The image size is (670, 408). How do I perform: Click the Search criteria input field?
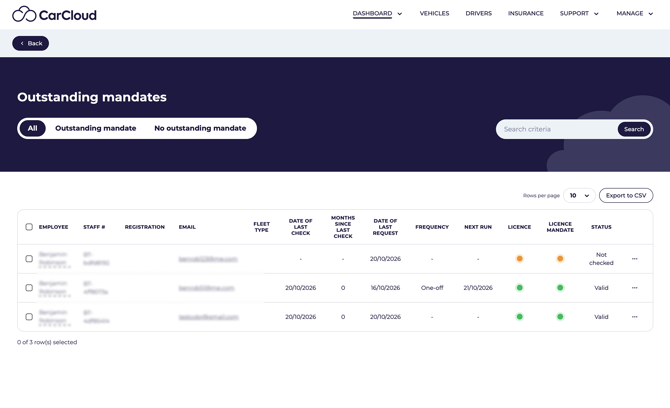click(x=558, y=129)
